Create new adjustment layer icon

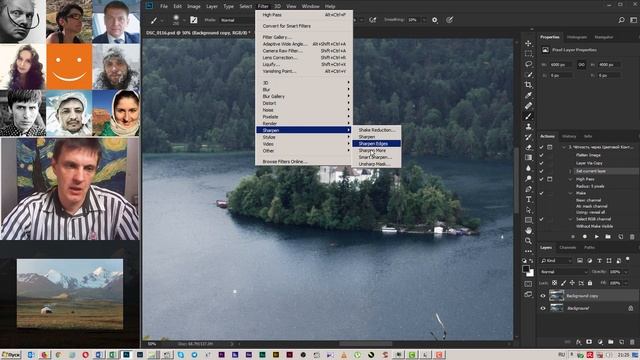click(x=600, y=342)
